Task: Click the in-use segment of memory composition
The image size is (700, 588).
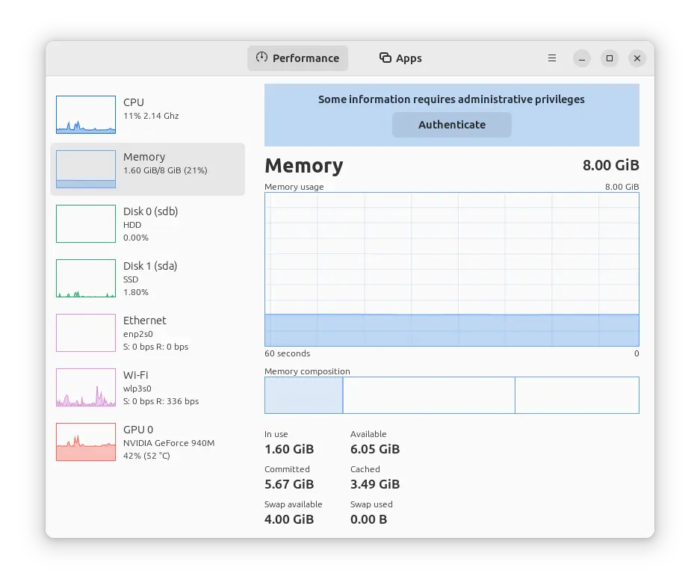Action: coord(303,395)
